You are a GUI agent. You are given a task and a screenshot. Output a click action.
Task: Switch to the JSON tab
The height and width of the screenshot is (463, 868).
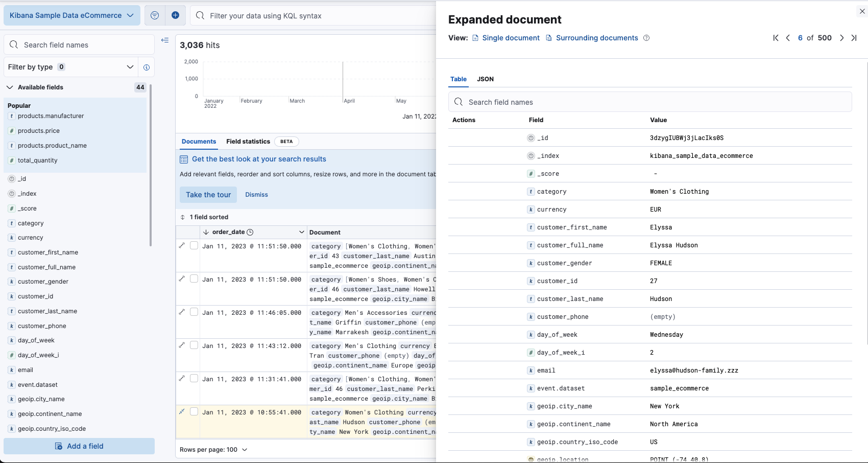[485, 79]
